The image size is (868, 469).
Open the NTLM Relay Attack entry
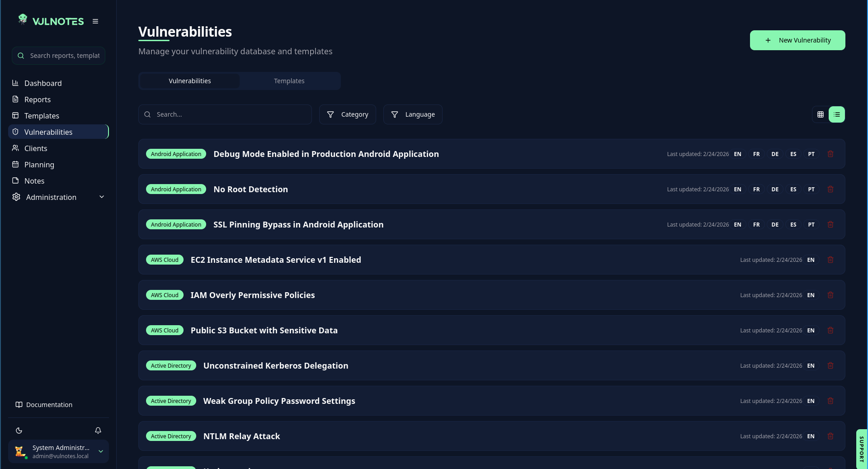[x=242, y=436]
